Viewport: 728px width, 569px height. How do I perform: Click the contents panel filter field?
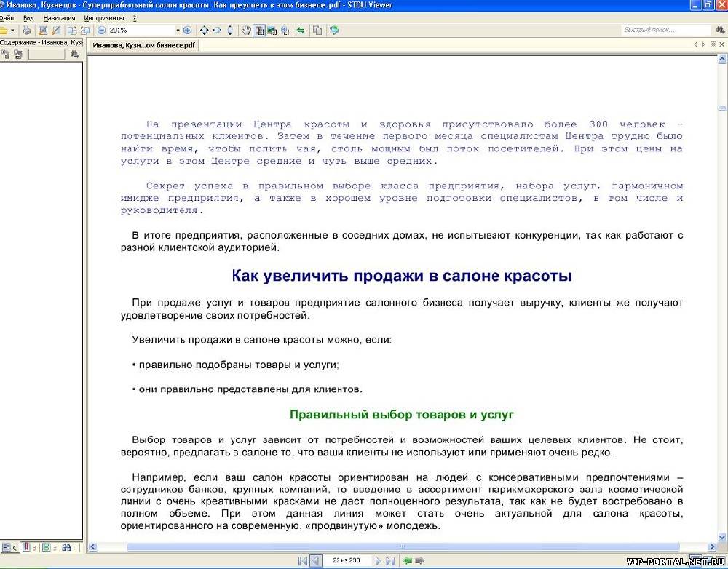pyautogui.click(x=47, y=55)
